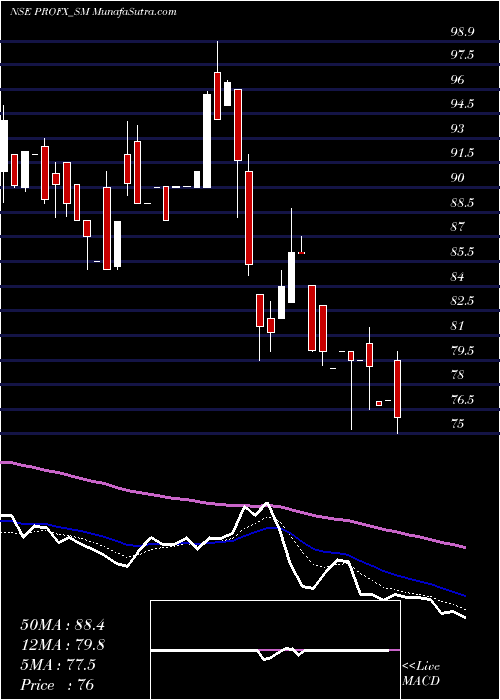Click the <<Live MACD label
500x700 pixels.
pyautogui.click(x=421, y=674)
